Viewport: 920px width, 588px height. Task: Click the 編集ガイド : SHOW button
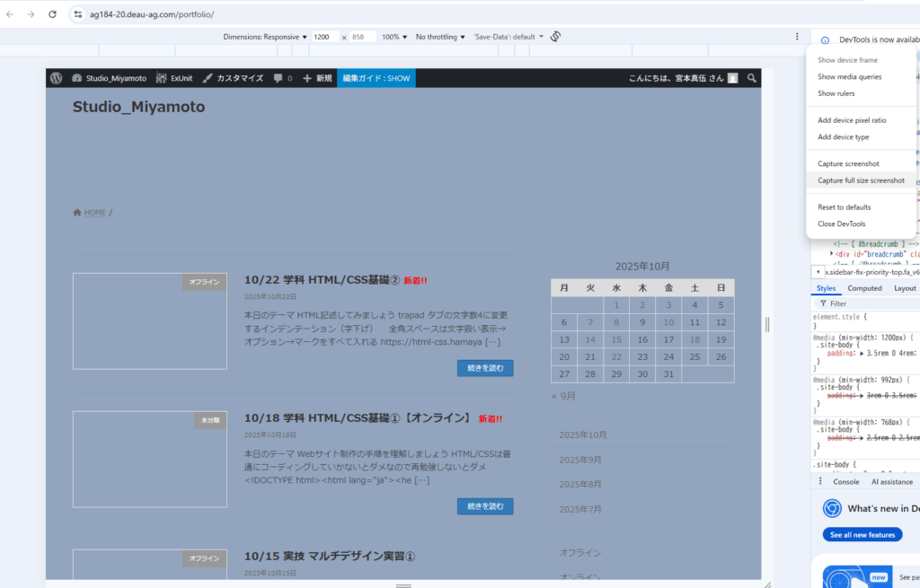click(x=376, y=78)
